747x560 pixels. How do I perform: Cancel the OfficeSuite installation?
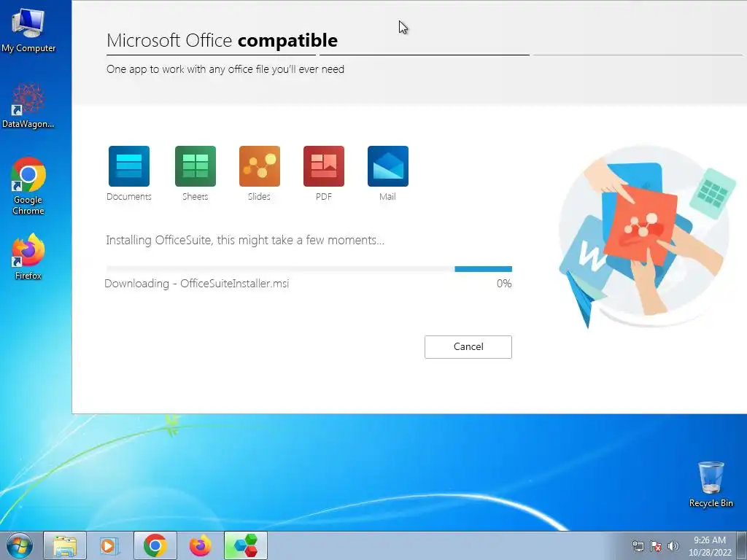coord(468,346)
